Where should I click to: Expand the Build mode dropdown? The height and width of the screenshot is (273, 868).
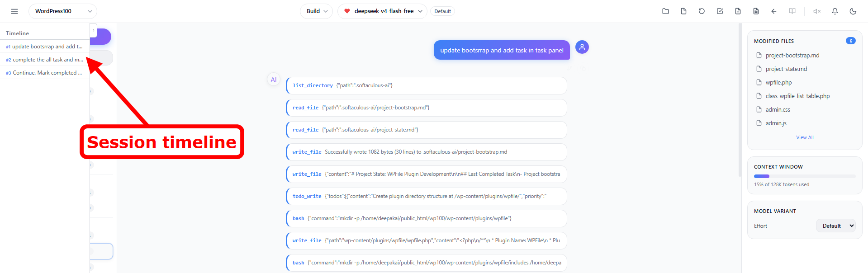click(x=316, y=11)
